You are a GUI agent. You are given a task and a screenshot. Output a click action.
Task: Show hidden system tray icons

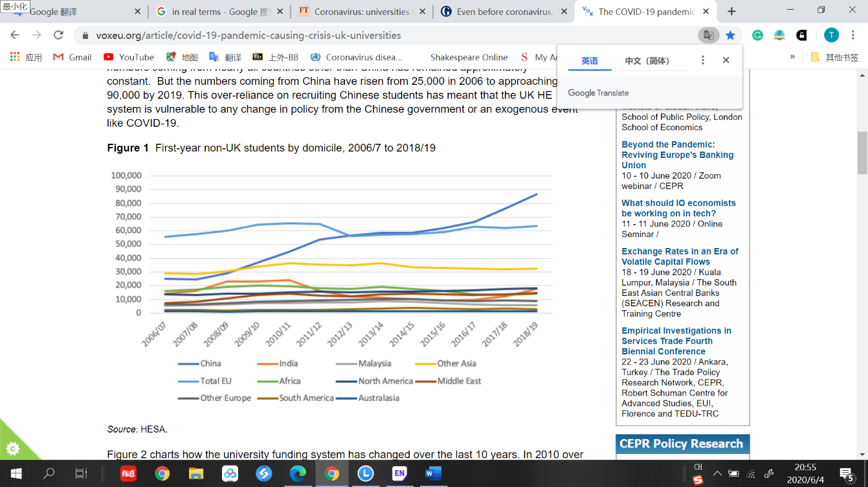(717, 473)
